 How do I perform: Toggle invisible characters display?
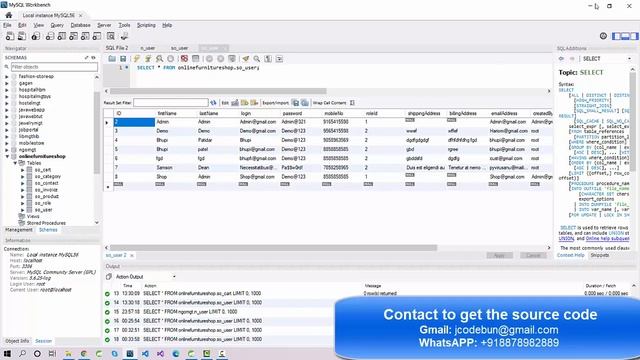coord(268,59)
